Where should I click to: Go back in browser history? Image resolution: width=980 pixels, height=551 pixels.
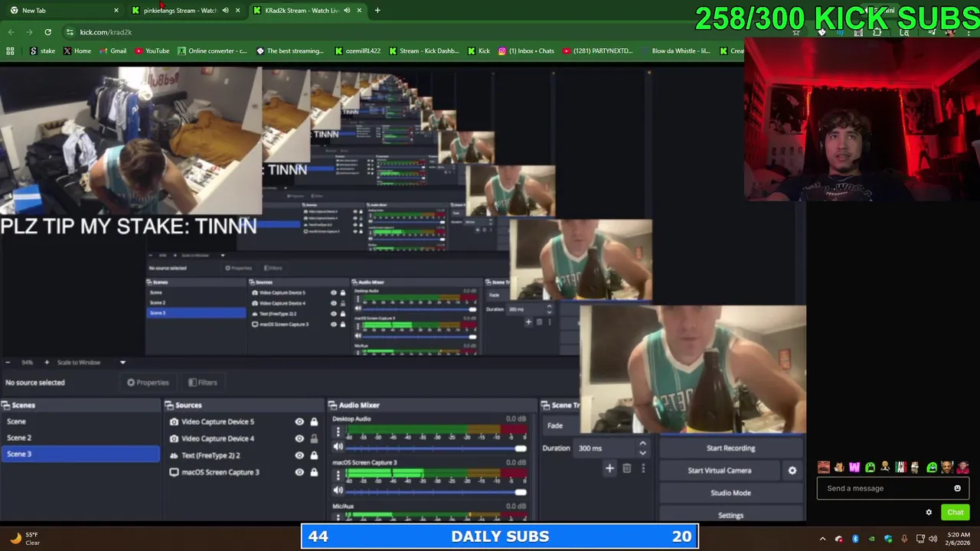click(11, 32)
